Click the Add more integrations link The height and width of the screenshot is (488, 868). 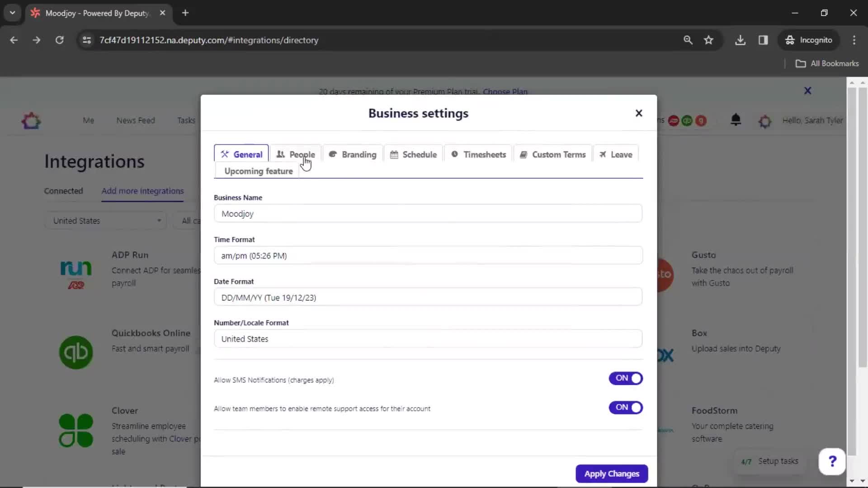coord(142,191)
